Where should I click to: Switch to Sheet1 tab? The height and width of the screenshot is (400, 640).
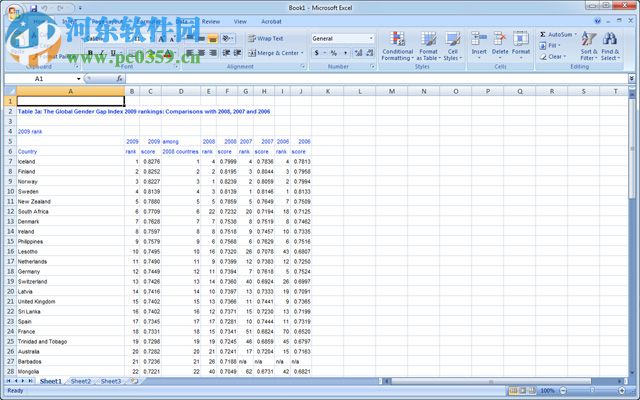coord(51,381)
